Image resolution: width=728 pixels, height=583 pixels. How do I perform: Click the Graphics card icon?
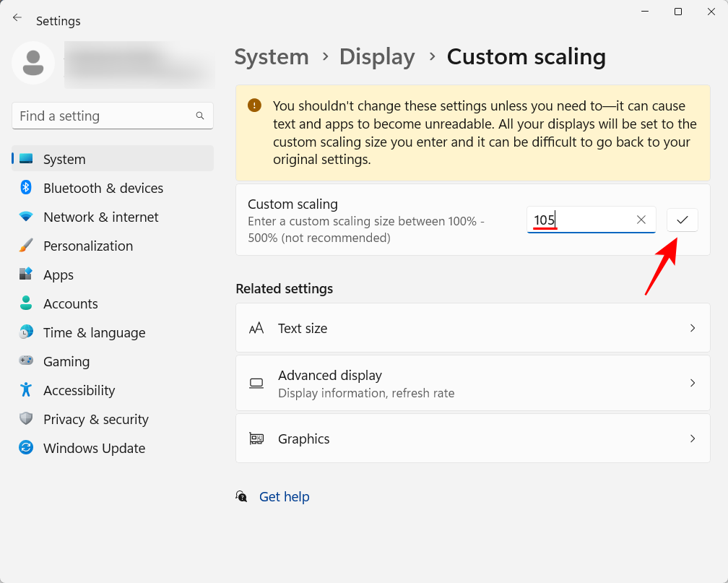pos(256,439)
